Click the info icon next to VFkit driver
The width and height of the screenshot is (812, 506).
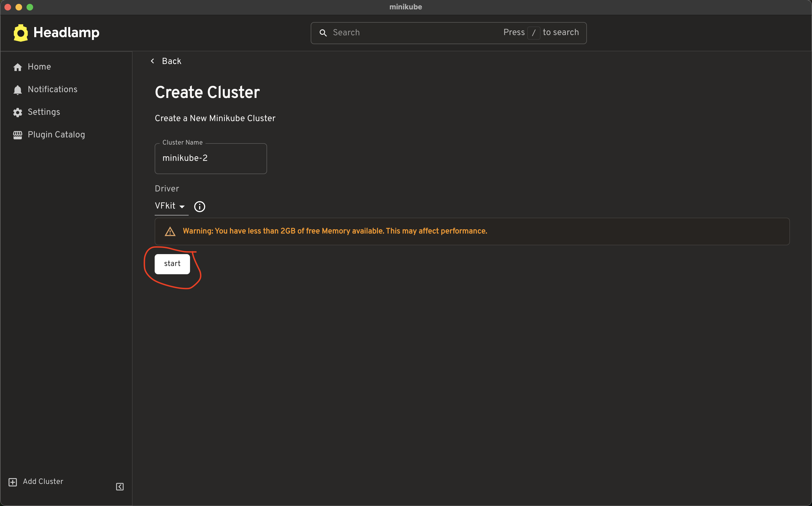click(x=199, y=206)
